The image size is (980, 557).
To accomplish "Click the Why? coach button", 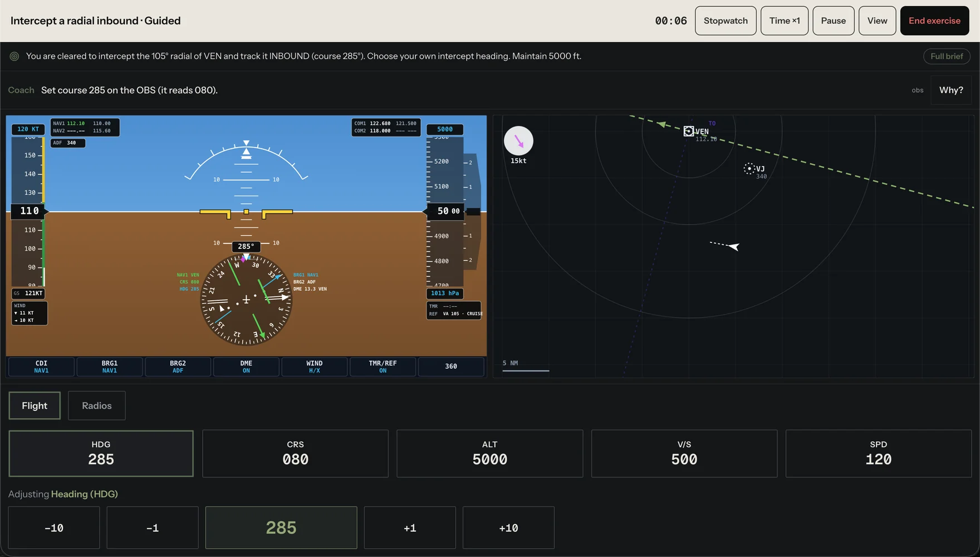I will [x=951, y=90].
